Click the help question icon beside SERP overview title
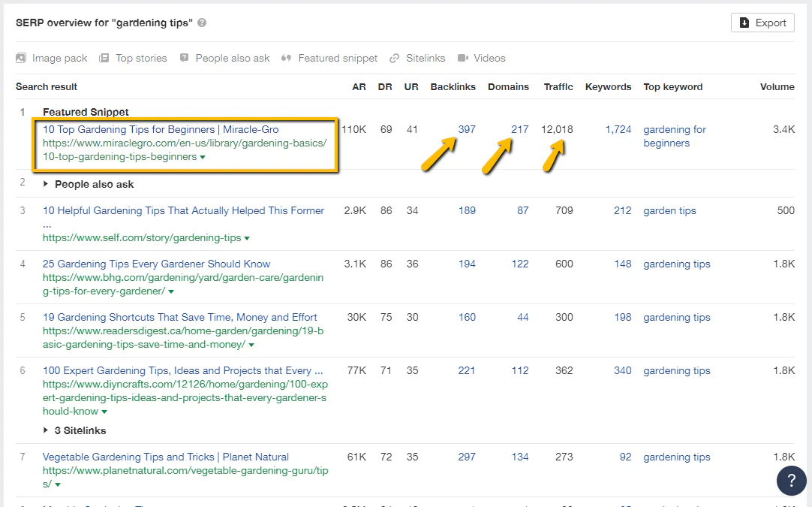Image resolution: width=812 pixels, height=507 pixels. coord(202,23)
